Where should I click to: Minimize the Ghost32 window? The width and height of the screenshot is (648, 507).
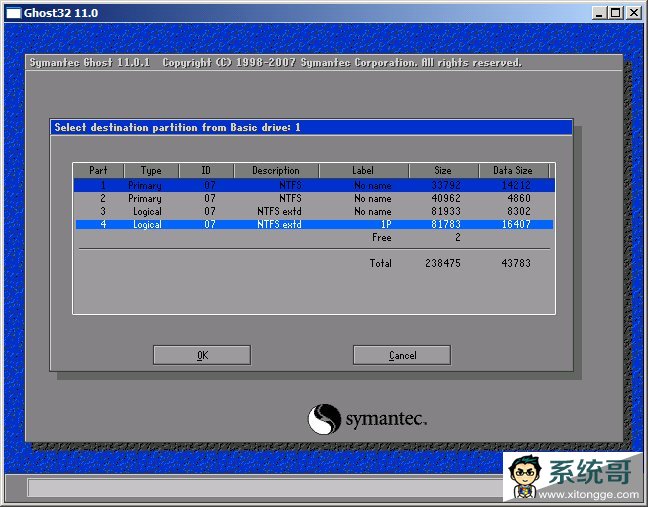pyautogui.click(x=599, y=13)
